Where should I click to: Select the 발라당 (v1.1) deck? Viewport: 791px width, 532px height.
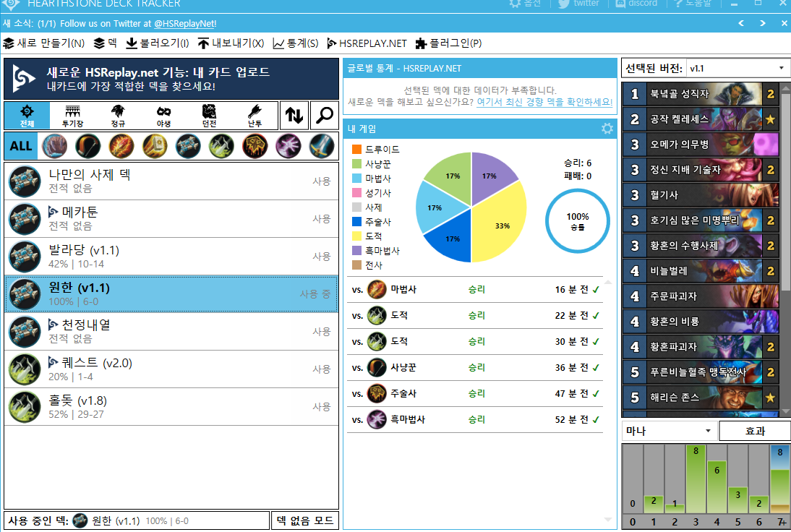pyautogui.click(x=171, y=256)
